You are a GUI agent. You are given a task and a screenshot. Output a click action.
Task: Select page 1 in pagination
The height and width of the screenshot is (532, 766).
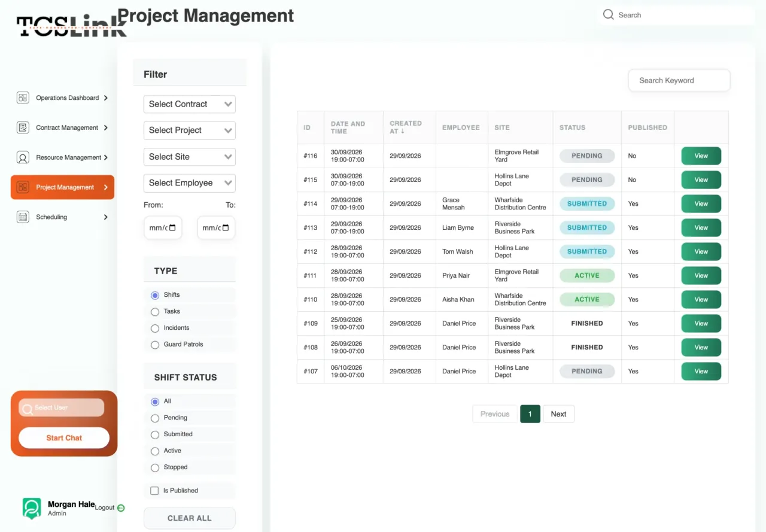tap(530, 414)
